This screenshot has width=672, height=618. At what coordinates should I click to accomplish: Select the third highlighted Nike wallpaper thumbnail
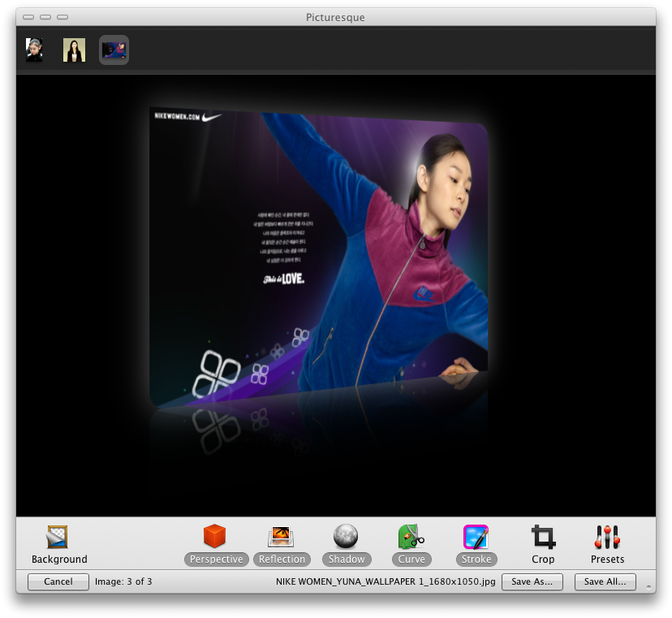click(x=114, y=50)
